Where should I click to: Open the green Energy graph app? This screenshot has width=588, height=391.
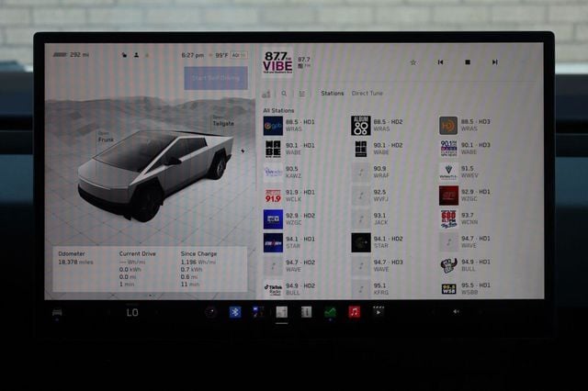point(330,312)
